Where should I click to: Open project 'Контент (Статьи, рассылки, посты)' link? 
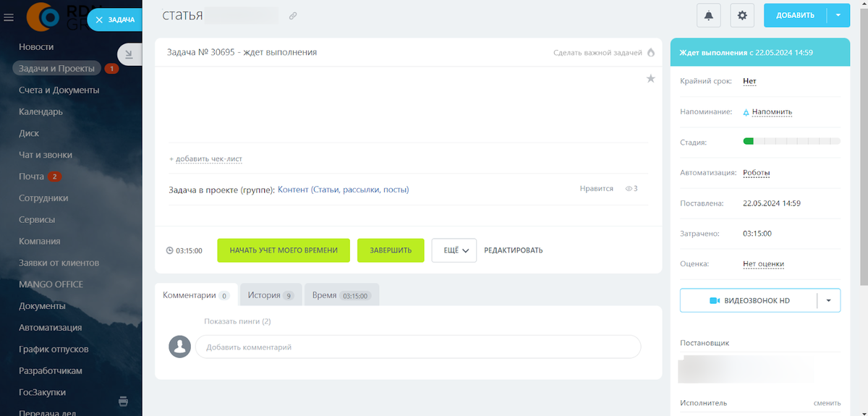click(343, 190)
